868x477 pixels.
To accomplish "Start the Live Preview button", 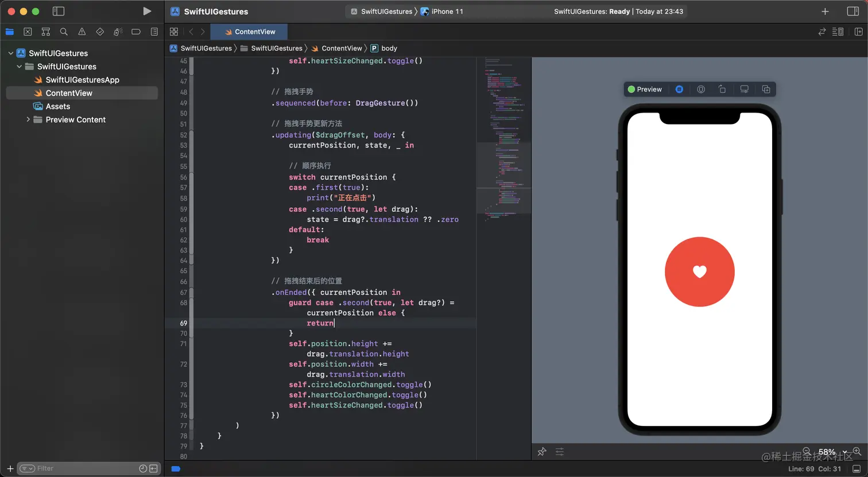I will pyautogui.click(x=679, y=90).
